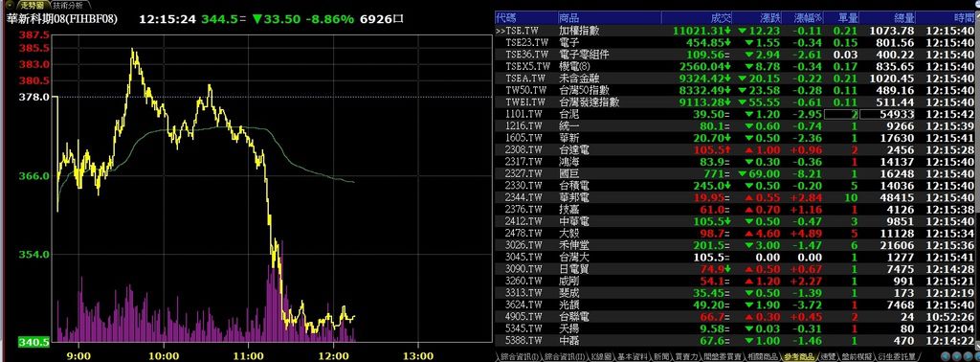
Task: Open the 買賣力 bottom tab
Action: pyautogui.click(x=685, y=357)
